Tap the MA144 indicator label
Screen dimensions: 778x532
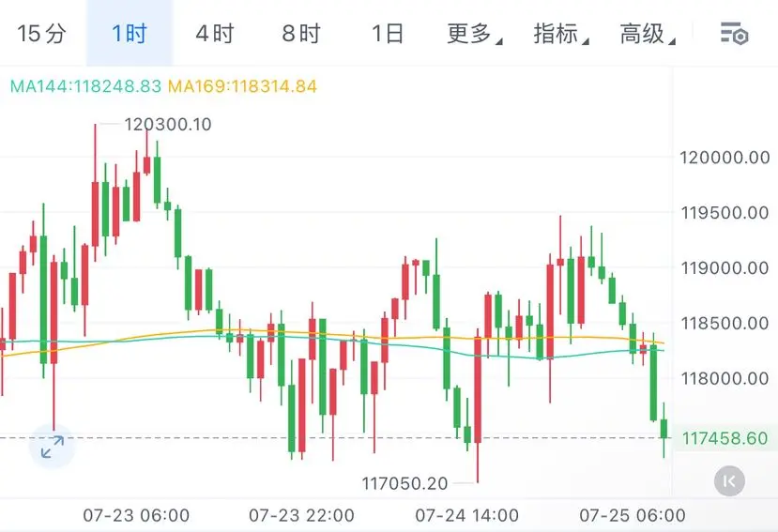[x=85, y=86]
